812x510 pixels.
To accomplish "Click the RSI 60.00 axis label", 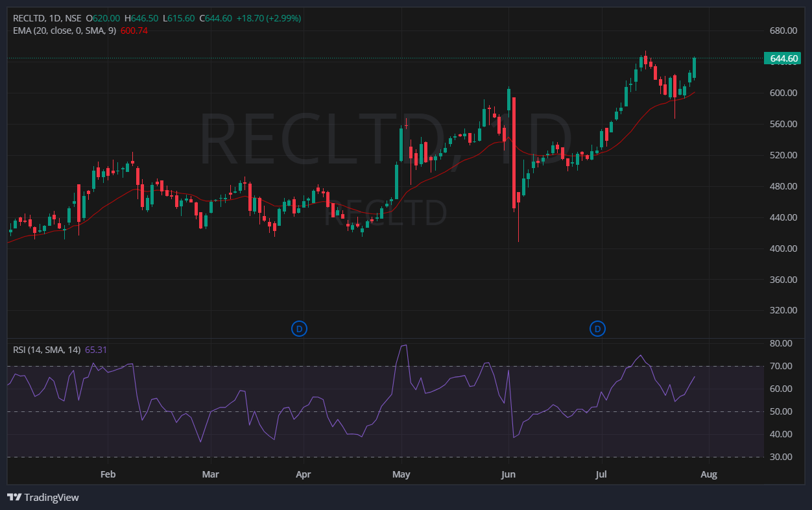I will (x=781, y=389).
